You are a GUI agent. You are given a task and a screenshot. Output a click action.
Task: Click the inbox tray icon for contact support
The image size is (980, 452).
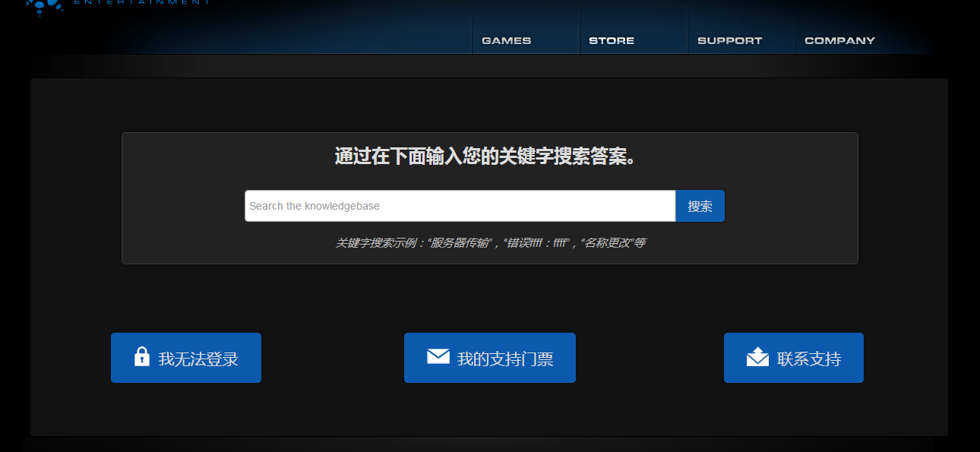point(757,357)
